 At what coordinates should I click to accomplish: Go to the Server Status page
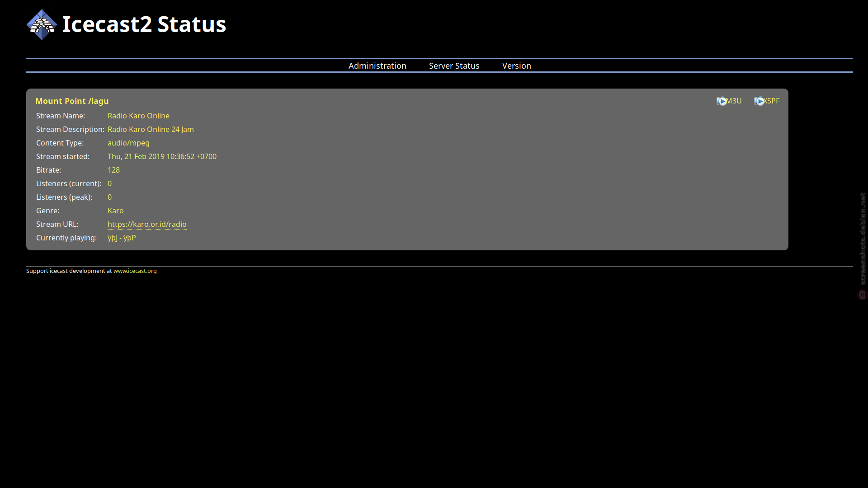pos(454,66)
